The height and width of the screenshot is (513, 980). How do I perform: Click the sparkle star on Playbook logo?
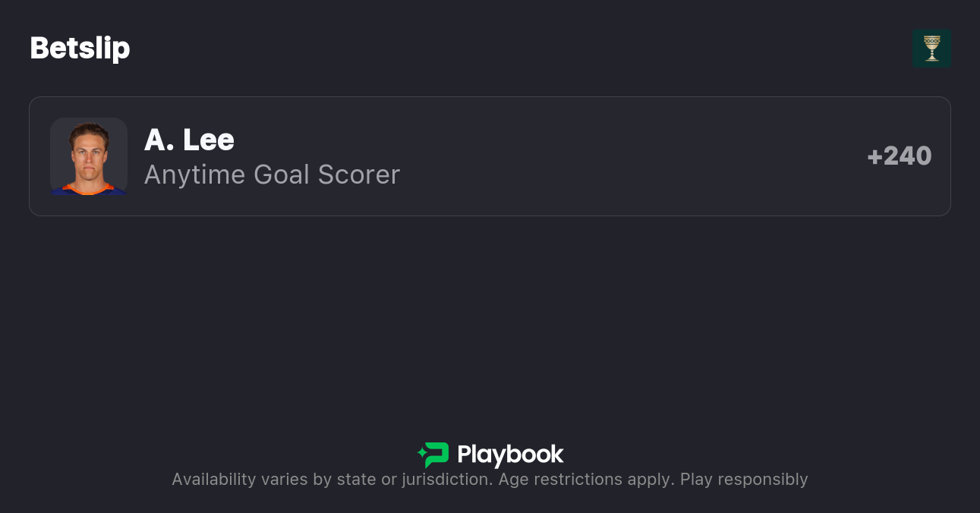[x=421, y=454]
